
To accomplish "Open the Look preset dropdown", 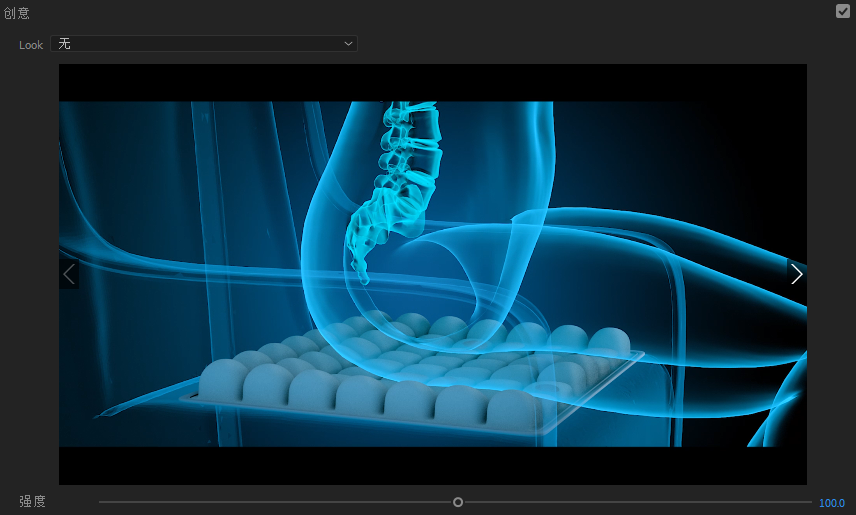I will click(x=203, y=44).
